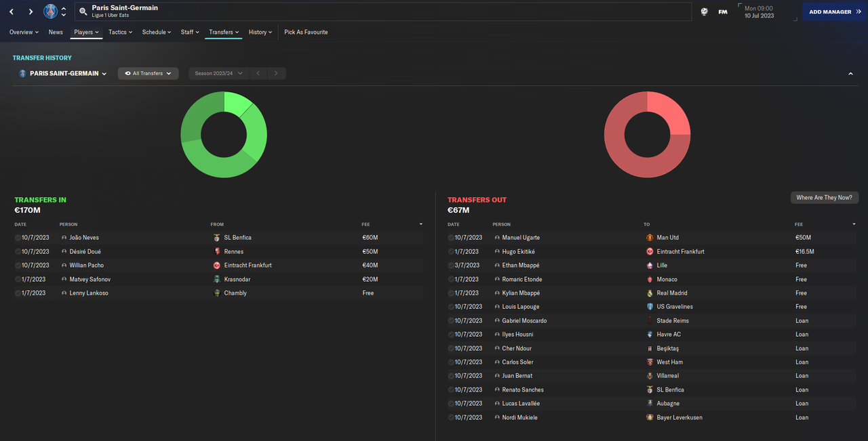Viewport: 868px width, 441px height.
Task: Go back with the left arrow
Action: [x=12, y=12]
